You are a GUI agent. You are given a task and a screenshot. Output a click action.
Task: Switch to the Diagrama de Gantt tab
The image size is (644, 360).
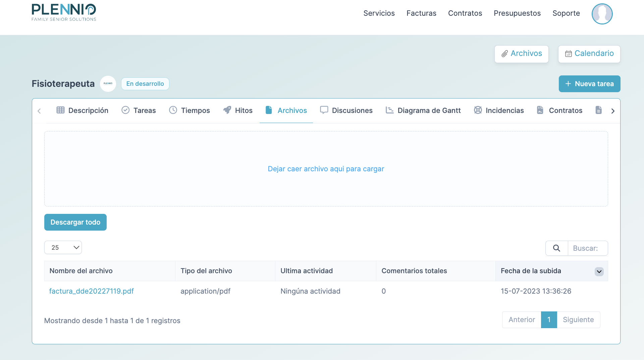pyautogui.click(x=423, y=111)
